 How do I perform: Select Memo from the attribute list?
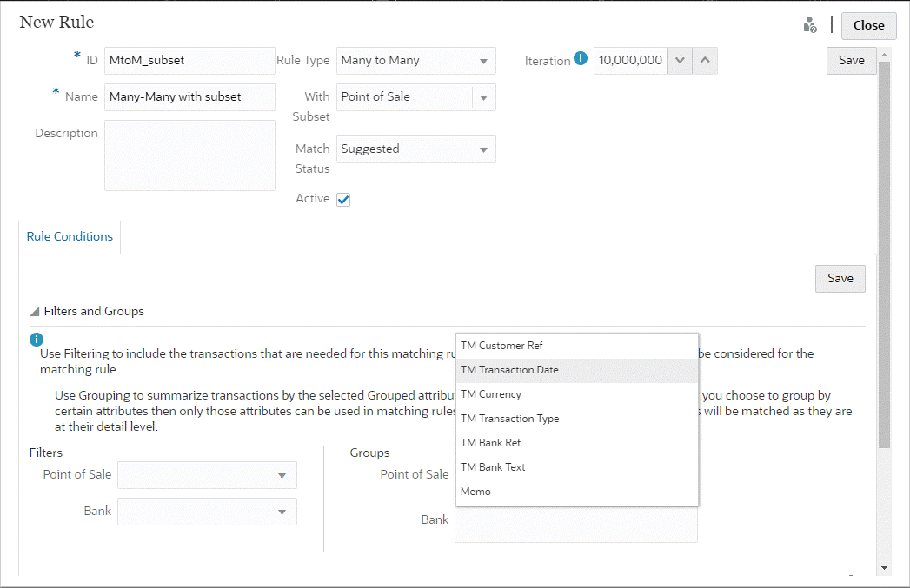[475, 491]
